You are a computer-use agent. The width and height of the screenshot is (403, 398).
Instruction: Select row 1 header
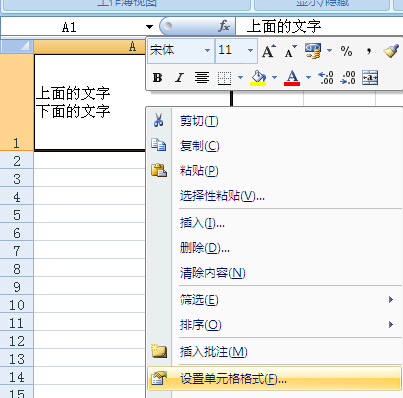pos(17,102)
